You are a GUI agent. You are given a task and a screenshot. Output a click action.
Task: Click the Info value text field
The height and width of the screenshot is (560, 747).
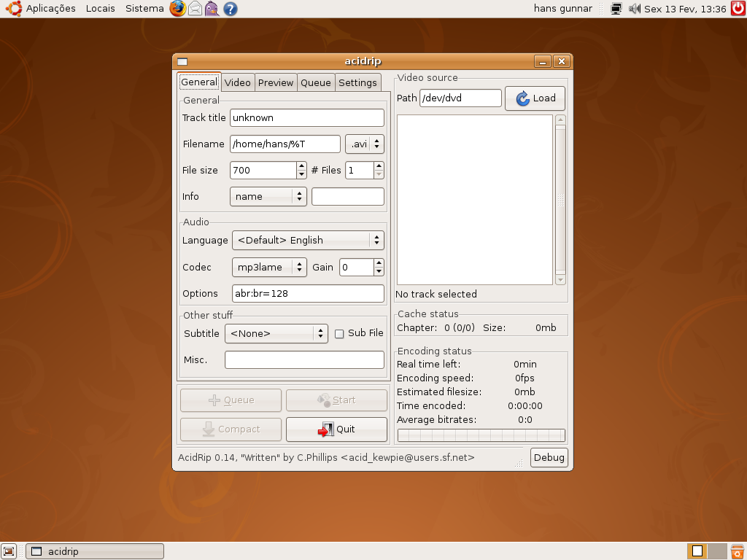pyautogui.click(x=348, y=197)
